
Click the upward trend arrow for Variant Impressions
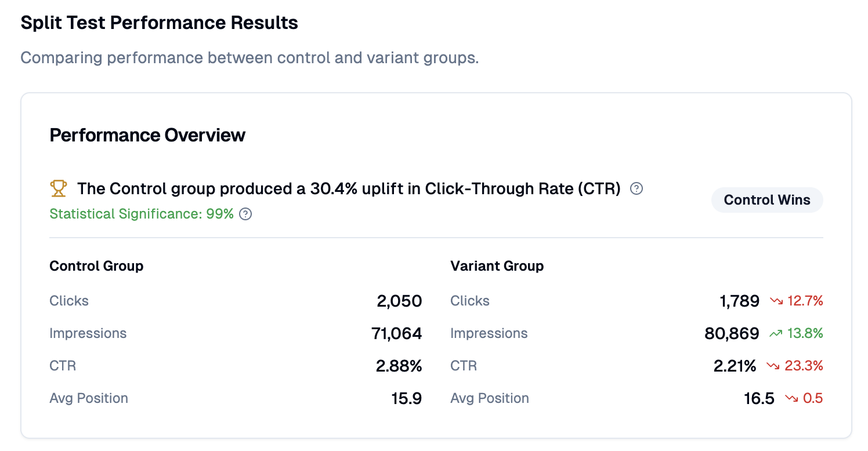tap(776, 333)
